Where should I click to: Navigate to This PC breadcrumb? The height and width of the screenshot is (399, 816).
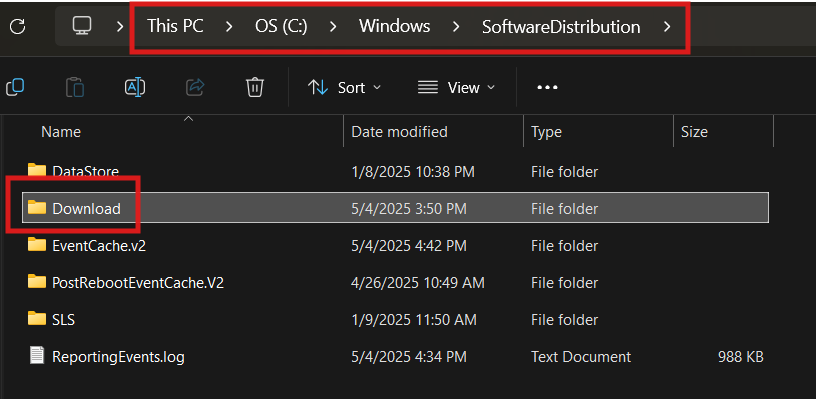[x=175, y=26]
